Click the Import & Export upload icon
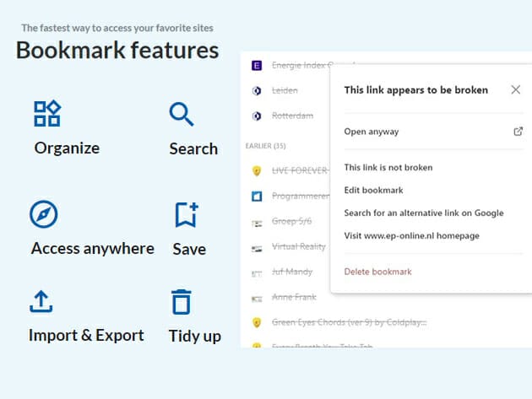This screenshot has height=399, width=532. click(x=42, y=301)
